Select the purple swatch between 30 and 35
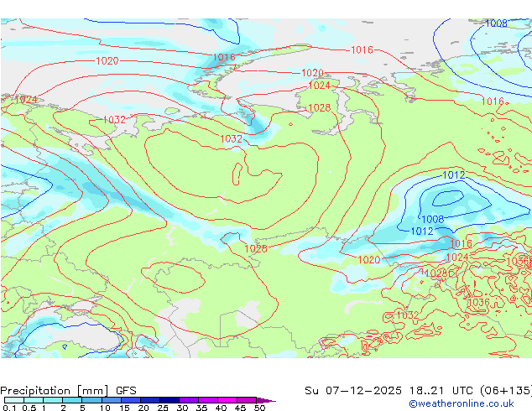This screenshot has width=532, height=411. click(x=188, y=400)
